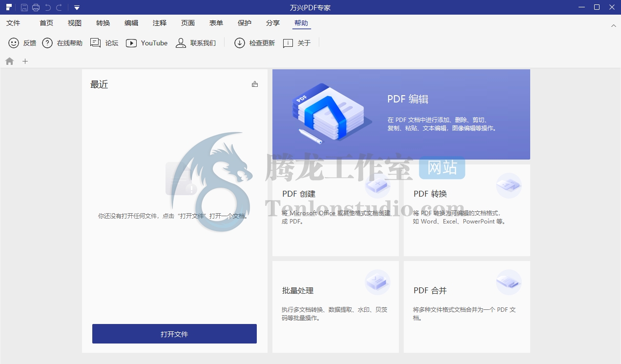The image size is (621, 364).
Task: Open the 论坛 forum button
Action: (104, 43)
